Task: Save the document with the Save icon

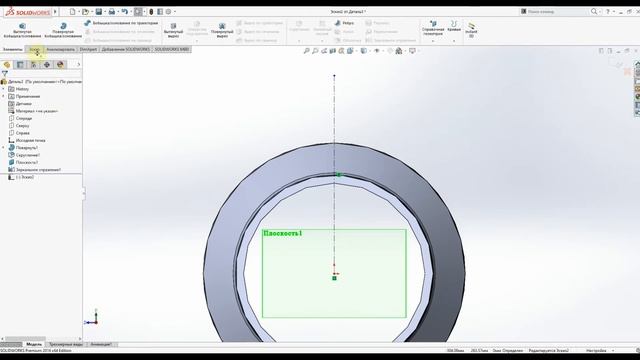Action: (x=98, y=12)
